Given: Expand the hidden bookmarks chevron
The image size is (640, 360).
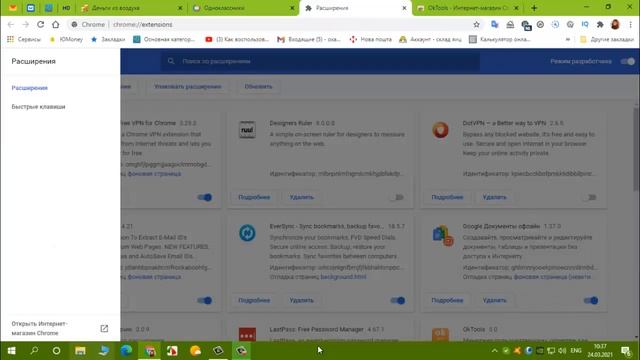Looking at the screenshot, I should (567, 39).
